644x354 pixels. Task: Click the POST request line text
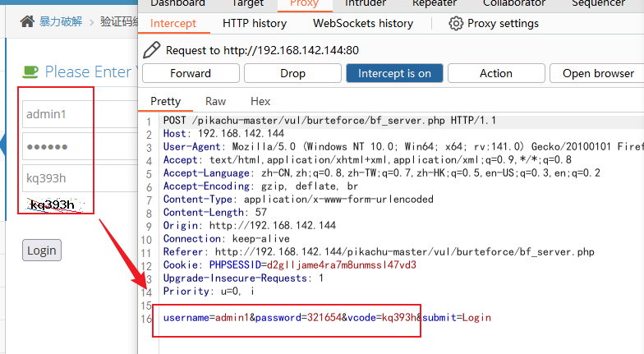coord(329,120)
